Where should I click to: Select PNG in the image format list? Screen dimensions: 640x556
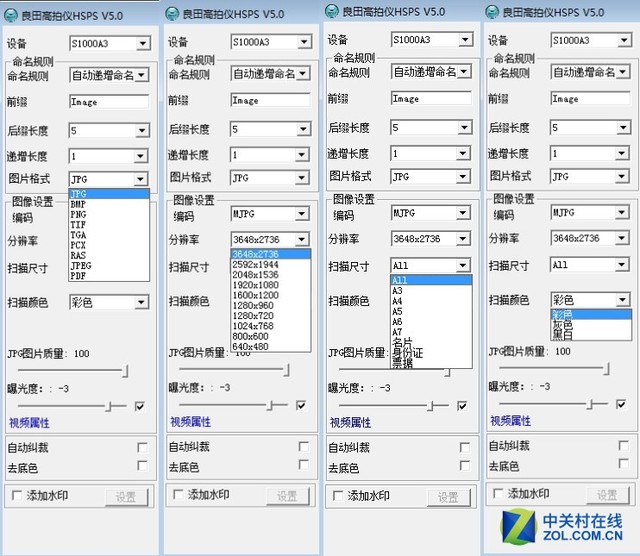tap(109, 214)
